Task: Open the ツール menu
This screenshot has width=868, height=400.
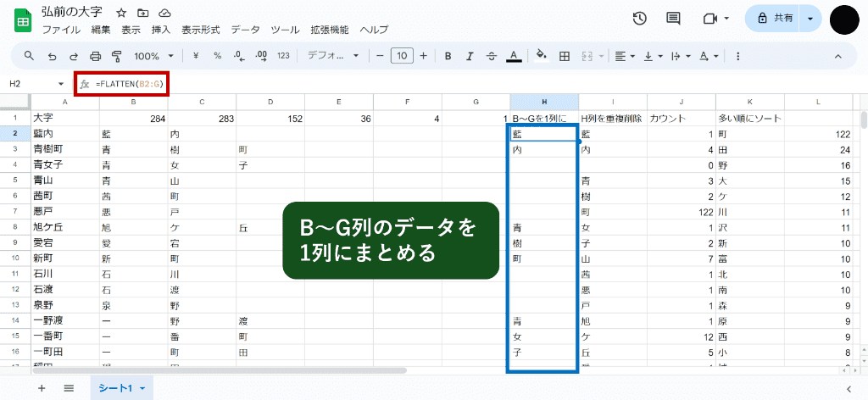Action: coord(285,30)
